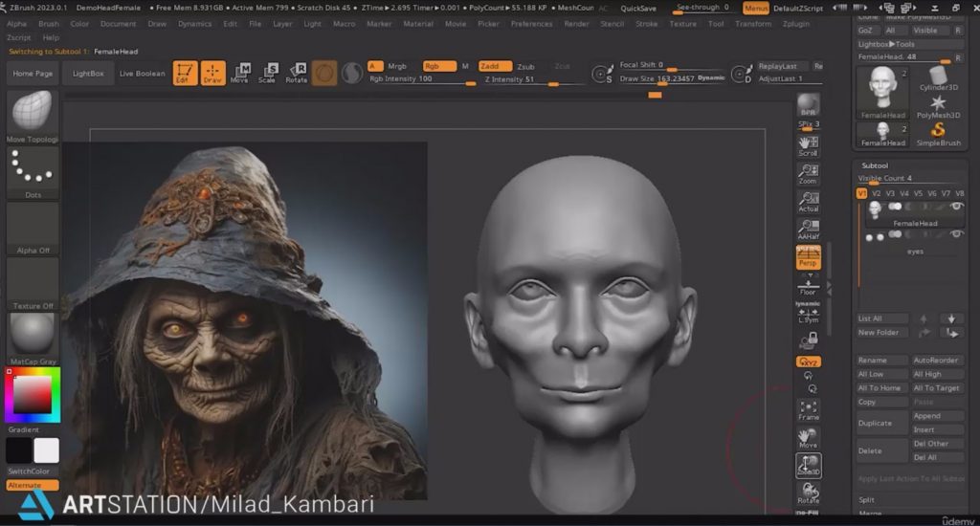
Task: Select the Cylinder3D tool
Action: click(x=938, y=78)
